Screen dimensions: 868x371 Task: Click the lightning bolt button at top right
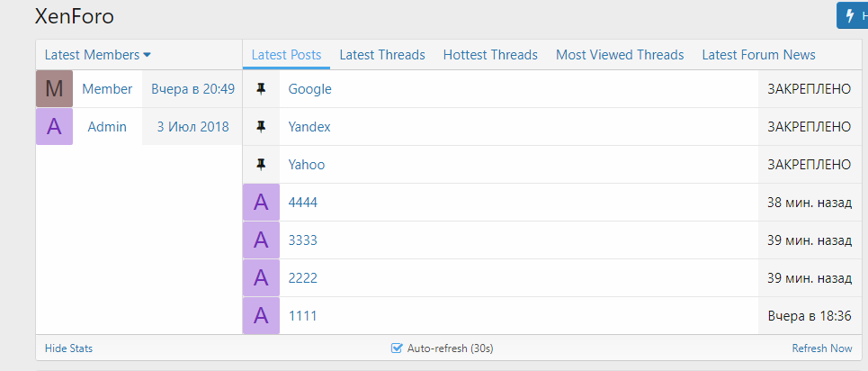[x=852, y=15]
